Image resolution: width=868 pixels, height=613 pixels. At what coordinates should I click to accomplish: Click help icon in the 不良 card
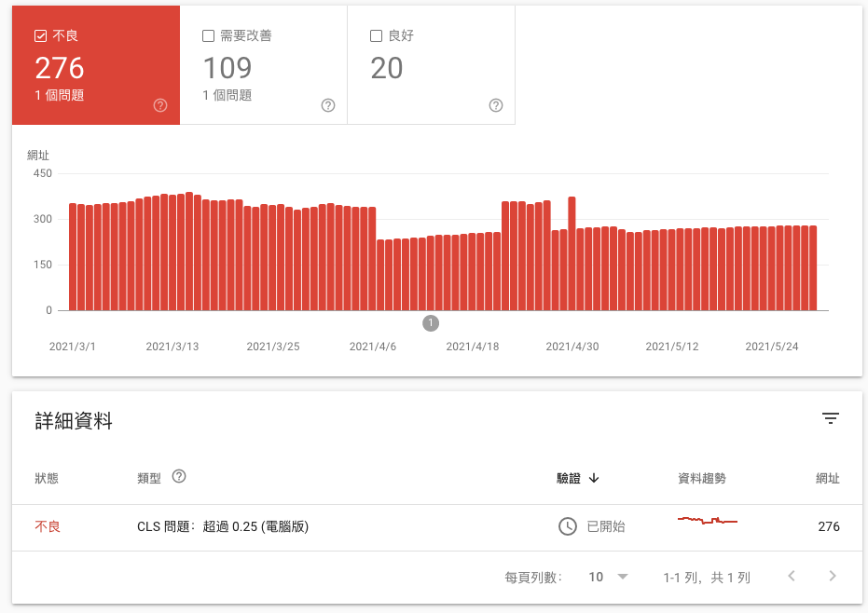click(x=160, y=105)
